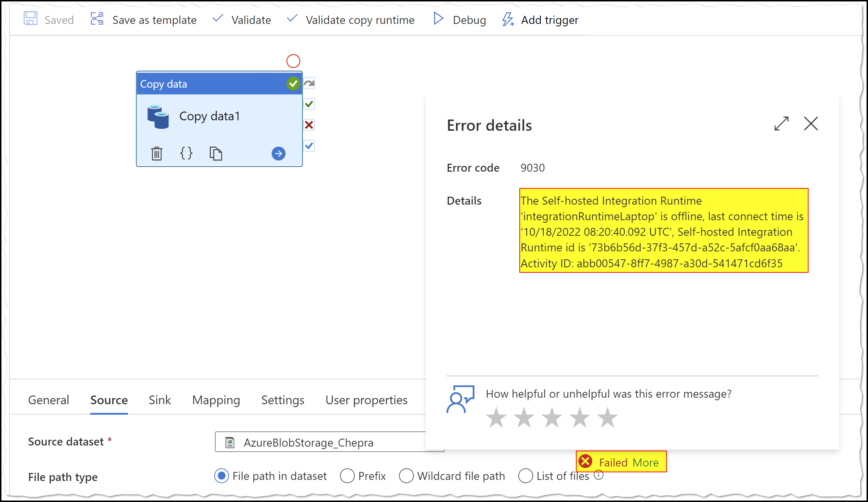The image size is (868, 502).
Task: Clone the Copy data1 activity
Action: (216, 153)
